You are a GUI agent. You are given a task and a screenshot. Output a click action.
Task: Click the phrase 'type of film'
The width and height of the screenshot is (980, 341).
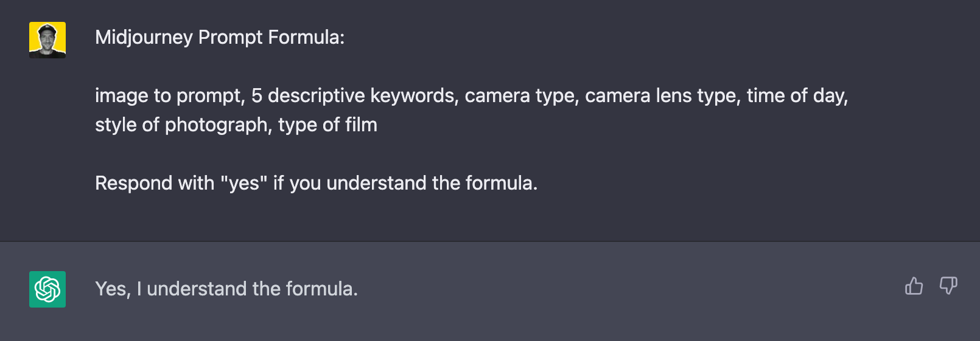(327, 125)
